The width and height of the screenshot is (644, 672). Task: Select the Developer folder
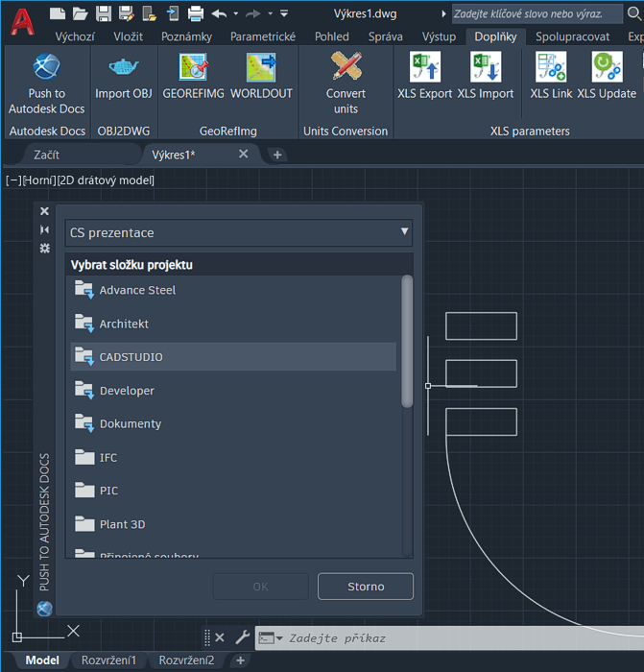coord(233,391)
